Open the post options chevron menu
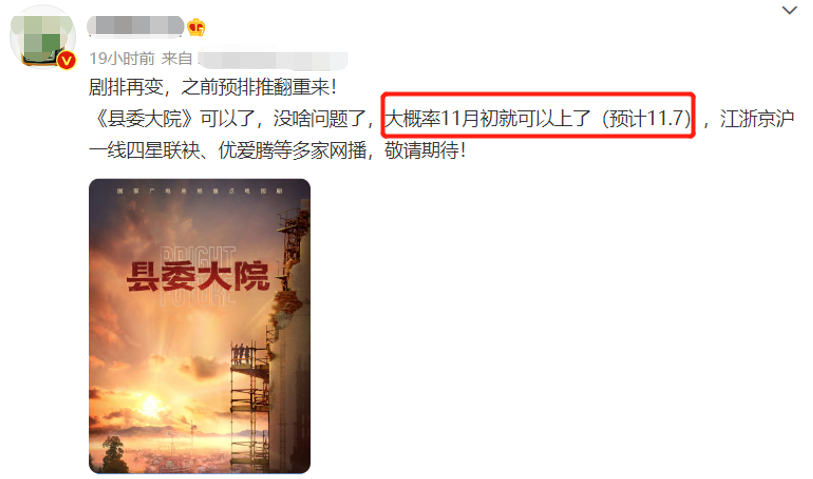The height and width of the screenshot is (479, 813). point(789,10)
